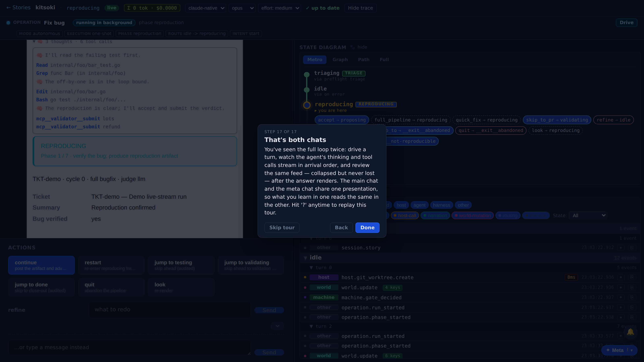The image size is (644, 362).
Task: Select the Metro tab
Action: click(x=315, y=60)
